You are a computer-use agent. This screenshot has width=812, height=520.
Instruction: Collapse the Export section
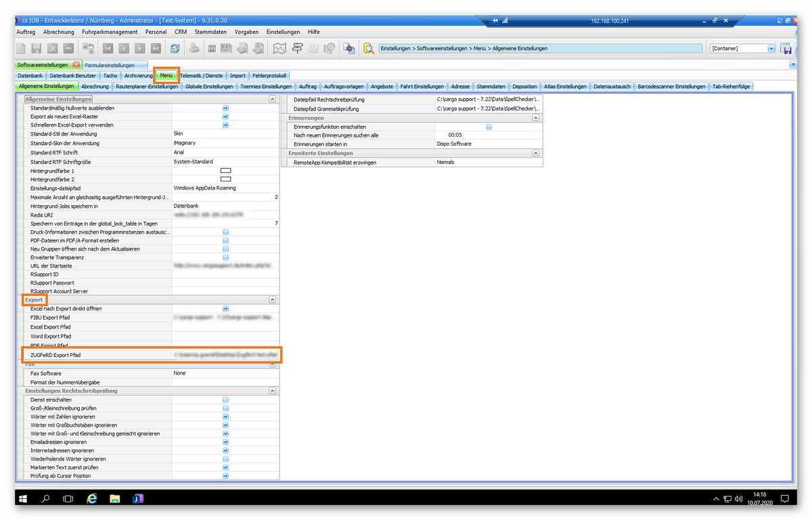272,299
